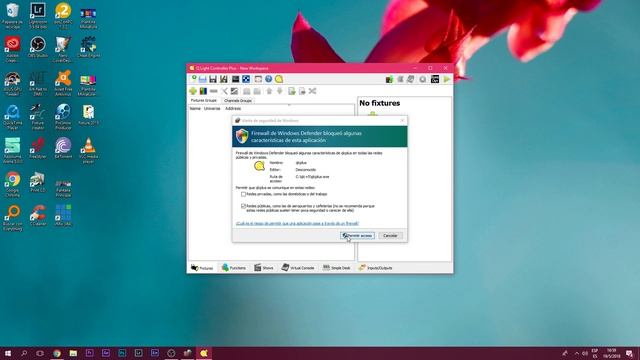Enable private networks checkbox in firewall alert
Viewport: 640px width, 360px height.
[x=243, y=194]
